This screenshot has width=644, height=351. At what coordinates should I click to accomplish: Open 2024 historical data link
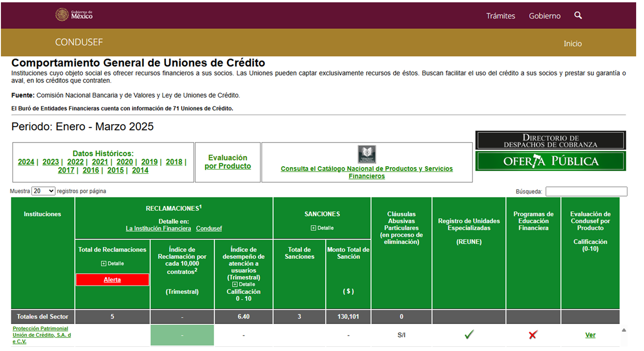tap(26, 162)
